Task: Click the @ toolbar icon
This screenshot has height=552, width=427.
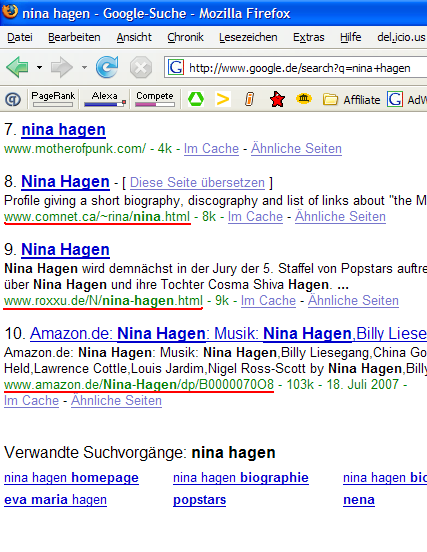Action: [13, 100]
